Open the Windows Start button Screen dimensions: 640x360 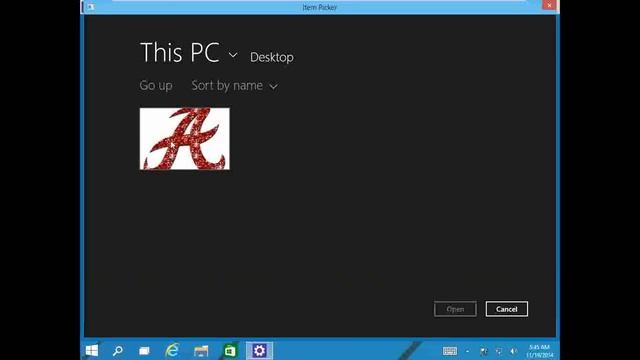92,351
